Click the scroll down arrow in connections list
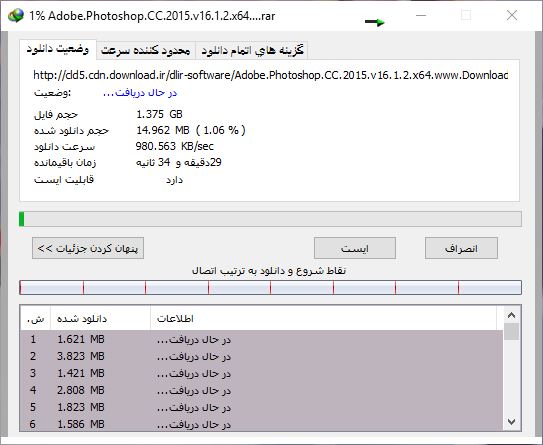The height and width of the screenshot is (445, 543). (x=511, y=422)
